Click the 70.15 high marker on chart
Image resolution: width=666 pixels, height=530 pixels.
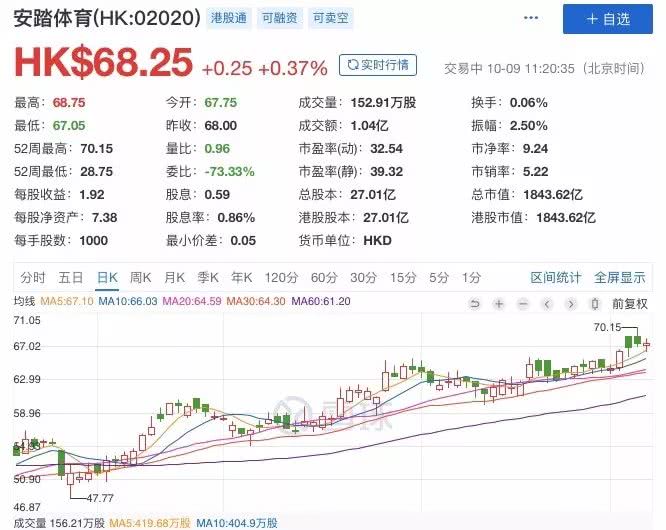[607, 327]
